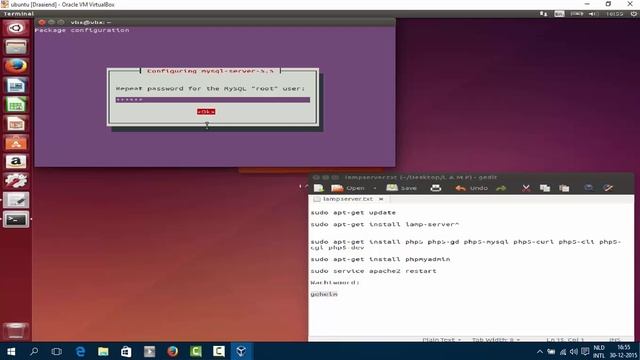Open System Settings from the launcher
640x360 pixels.
16,181
